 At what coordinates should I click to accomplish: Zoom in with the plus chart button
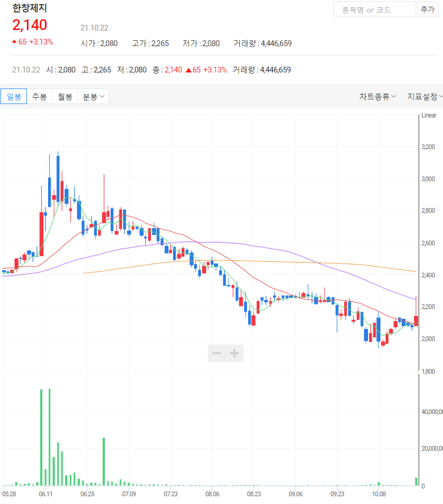(234, 353)
